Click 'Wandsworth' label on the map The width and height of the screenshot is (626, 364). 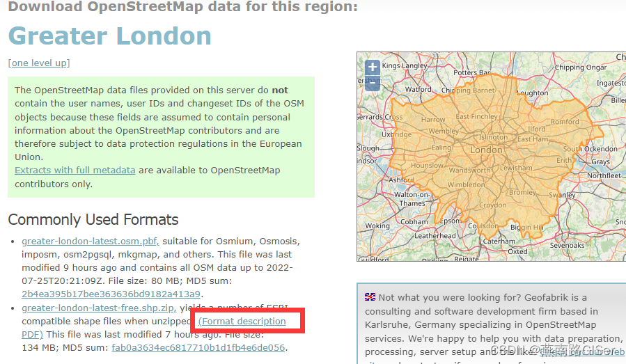pyautogui.click(x=469, y=171)
